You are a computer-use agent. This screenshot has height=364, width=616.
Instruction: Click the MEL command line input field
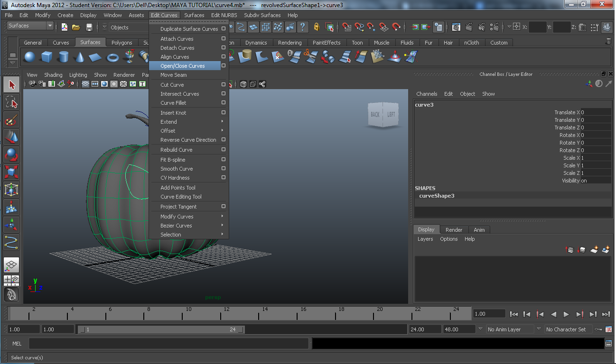(x=169, y=344)
